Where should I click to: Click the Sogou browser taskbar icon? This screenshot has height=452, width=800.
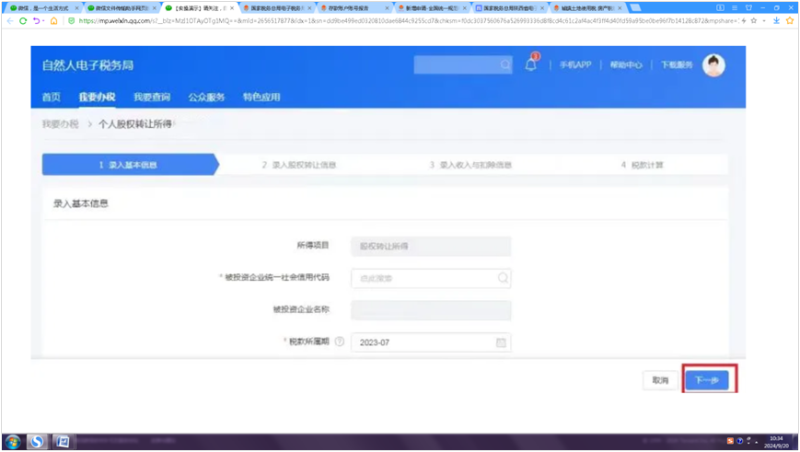(38, 440)
